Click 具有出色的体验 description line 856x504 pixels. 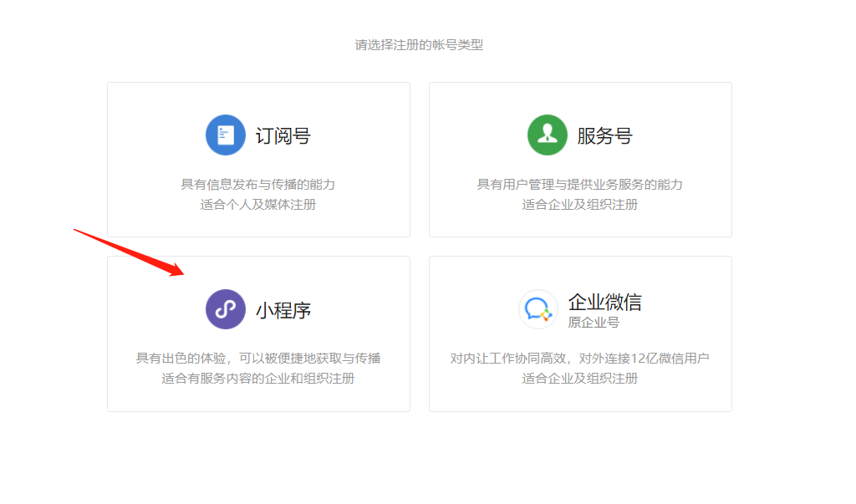(258, 359)
